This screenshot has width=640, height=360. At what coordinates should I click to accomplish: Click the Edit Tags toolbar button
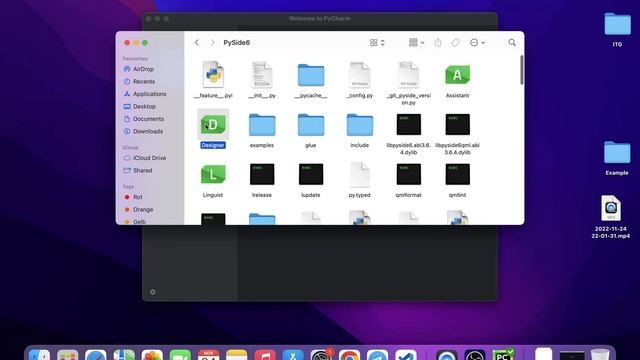tap(455, 42)
